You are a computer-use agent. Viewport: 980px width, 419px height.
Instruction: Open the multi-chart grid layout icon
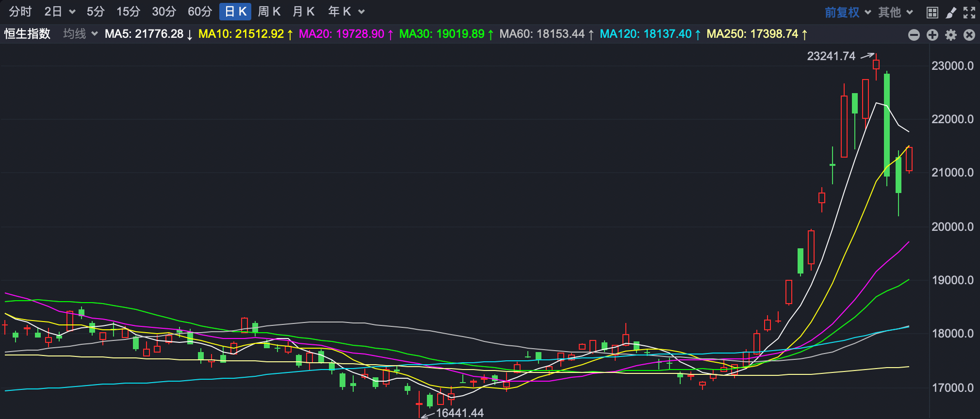[x=932, y=12]
